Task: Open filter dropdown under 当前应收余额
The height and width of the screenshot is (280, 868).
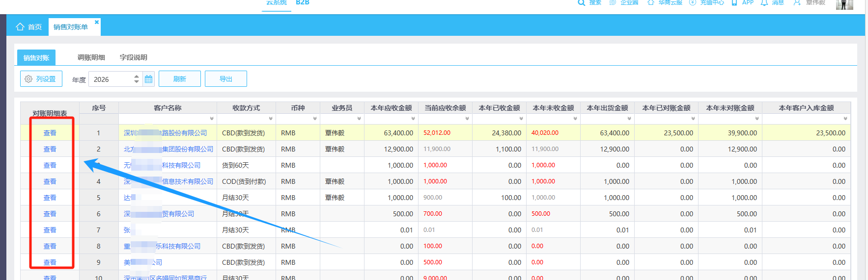Action: (x=467, y=119)
